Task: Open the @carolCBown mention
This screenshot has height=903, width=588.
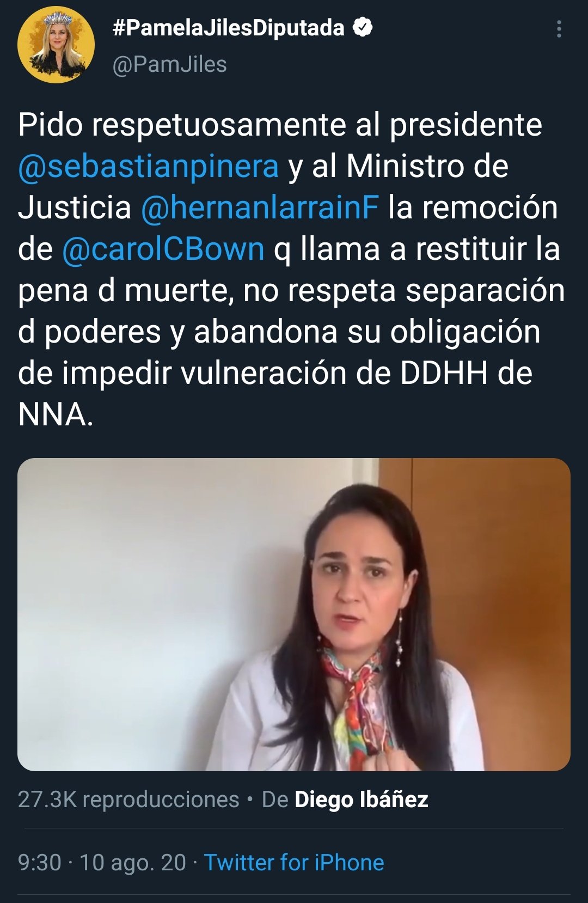Action: click(x=163, y=249)
